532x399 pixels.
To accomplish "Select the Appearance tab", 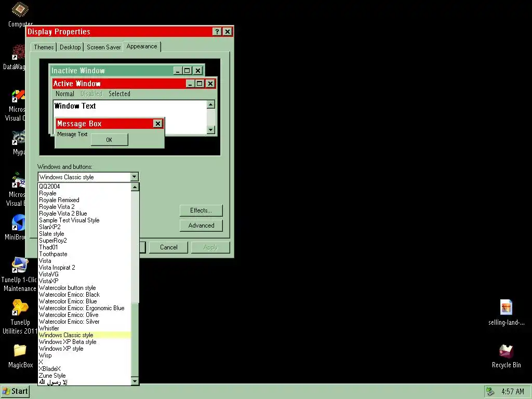I will click(142, 46).
